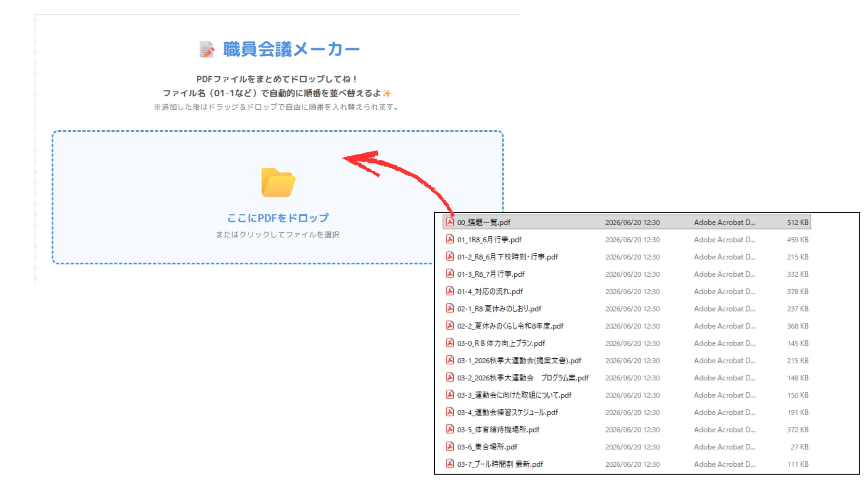Click the date cell of 03-7_プール時間割 最新.pdf

click(x=632, y=465)
